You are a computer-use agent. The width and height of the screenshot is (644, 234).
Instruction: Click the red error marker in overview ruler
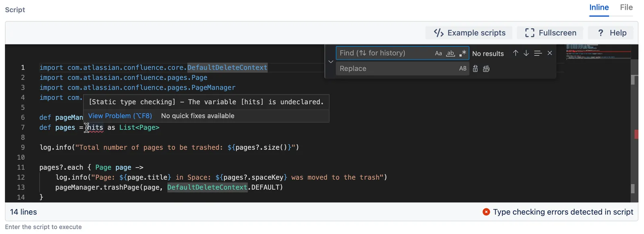tap(636, 135)
